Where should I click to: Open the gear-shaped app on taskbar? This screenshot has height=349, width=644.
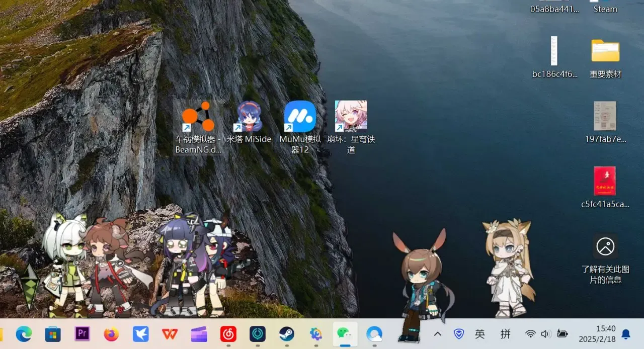click(316, 333)
